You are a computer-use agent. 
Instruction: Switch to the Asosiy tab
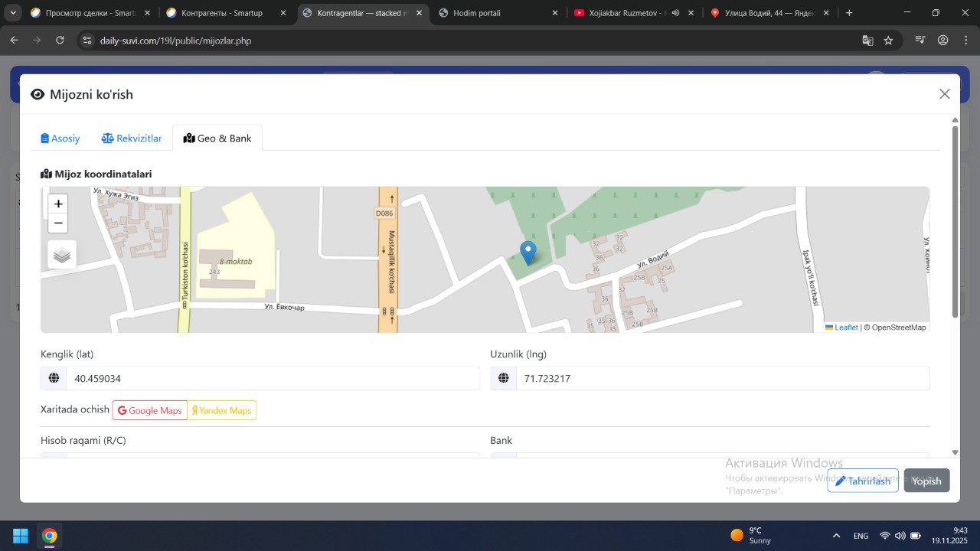(60, 139)
